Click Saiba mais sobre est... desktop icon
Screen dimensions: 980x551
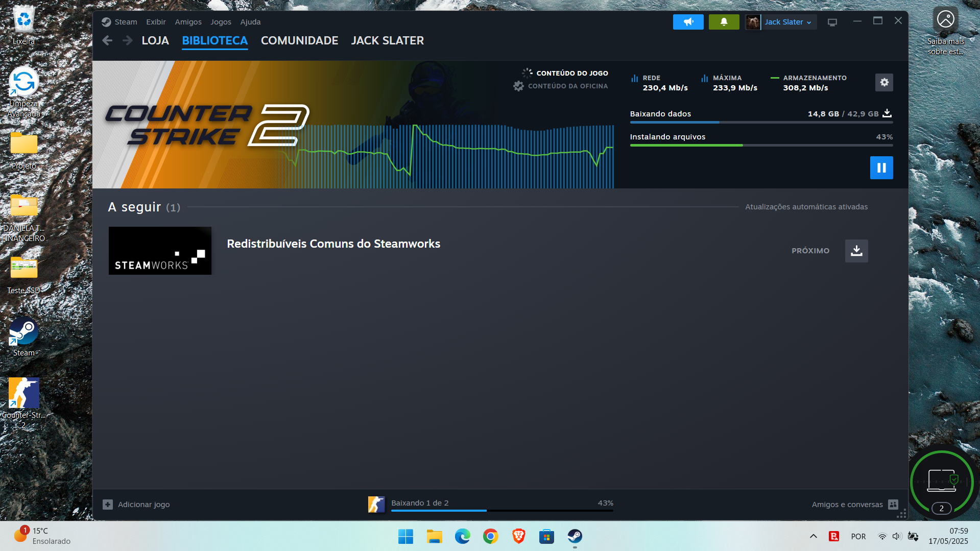pos(945,31)
